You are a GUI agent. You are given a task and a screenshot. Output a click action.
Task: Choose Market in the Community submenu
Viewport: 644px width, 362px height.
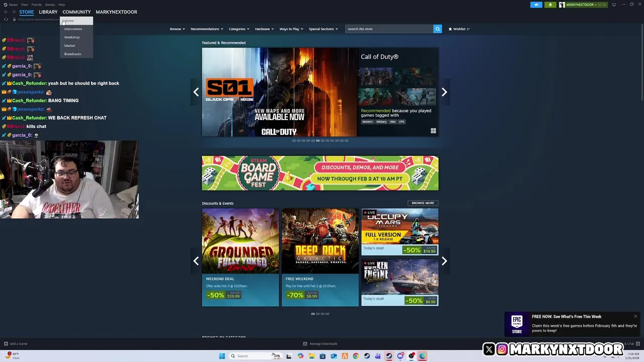76,45
